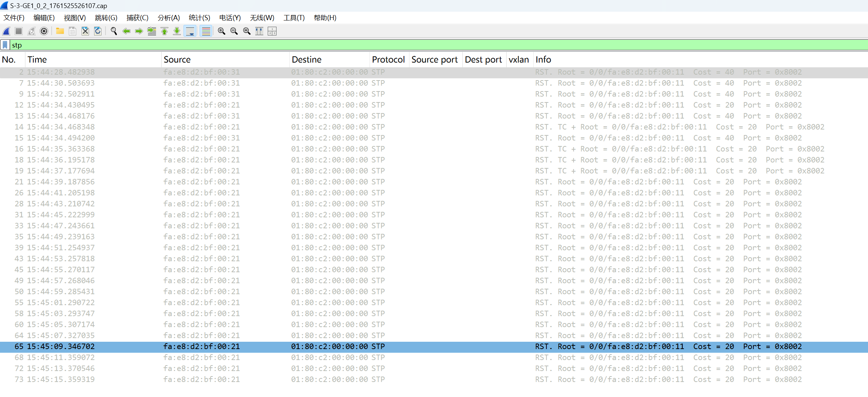Open capture options gear icon
The width and height of the screenshot is (868, 397).
44,31
